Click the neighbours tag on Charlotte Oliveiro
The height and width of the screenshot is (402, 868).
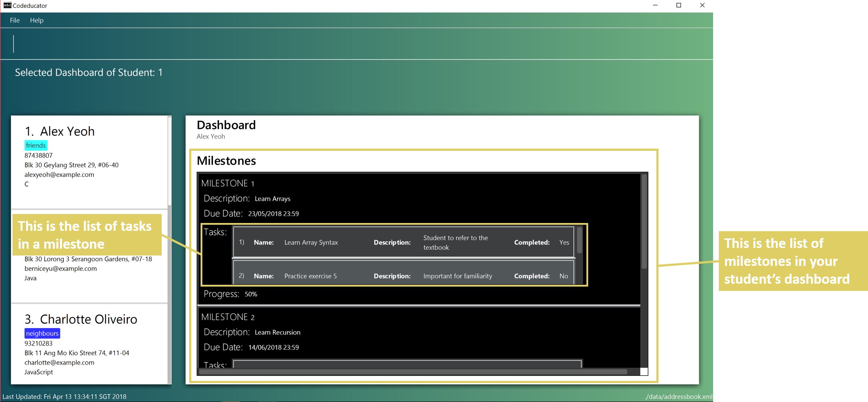(42, 333)
